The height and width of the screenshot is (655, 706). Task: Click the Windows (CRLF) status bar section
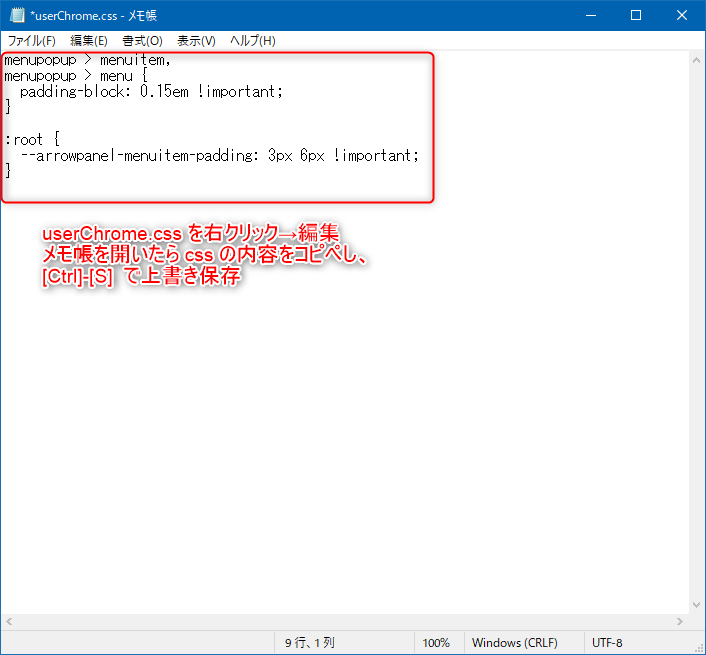click(x=514, y=643)
